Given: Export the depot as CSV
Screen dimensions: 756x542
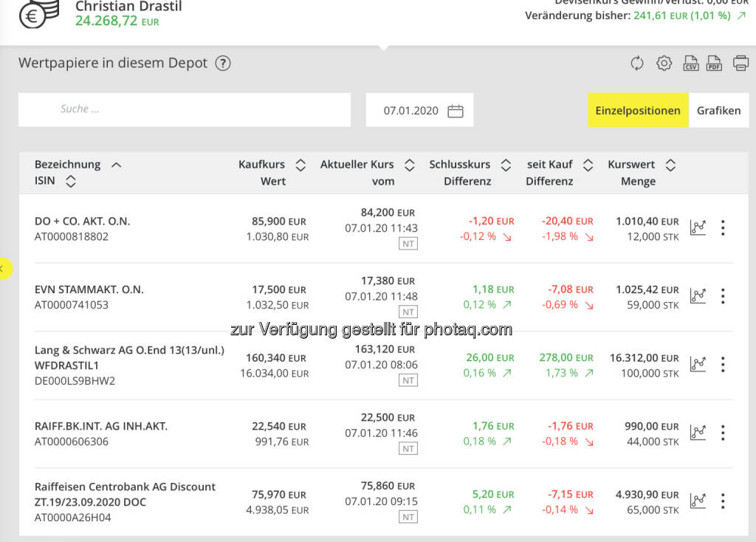Looking at the screenshot, I should [690, 64].
